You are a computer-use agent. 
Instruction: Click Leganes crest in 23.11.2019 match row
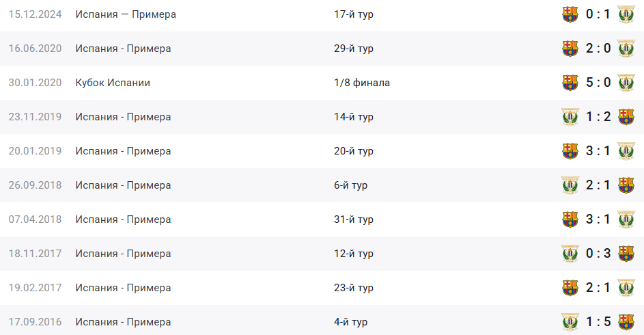(570, 117)
